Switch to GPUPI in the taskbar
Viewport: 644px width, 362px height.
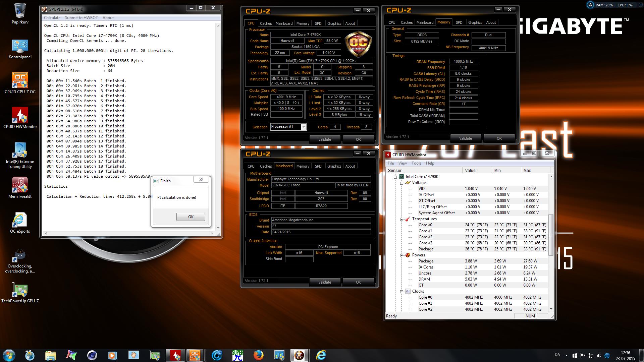(x=299, y=355)
